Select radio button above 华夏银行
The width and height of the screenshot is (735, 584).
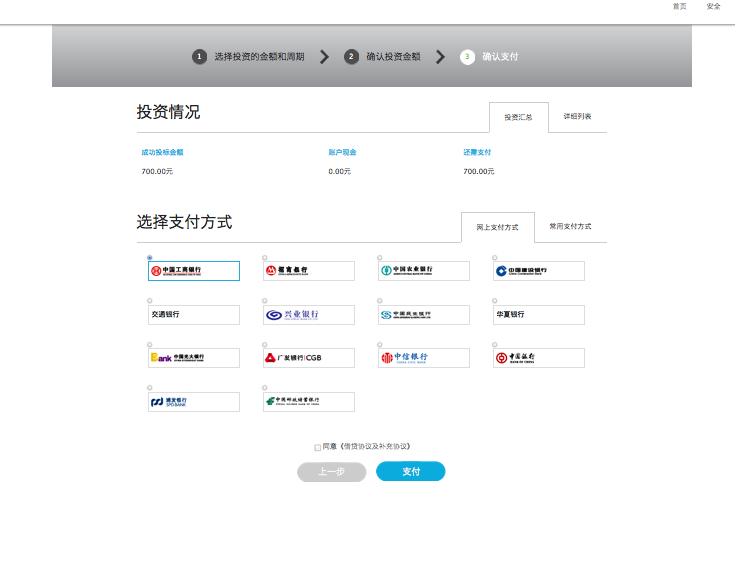coord(496,300)
